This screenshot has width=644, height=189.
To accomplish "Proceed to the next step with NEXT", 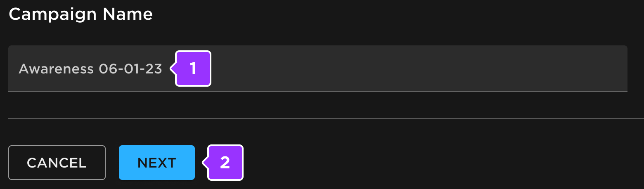I will pos(156,163).
